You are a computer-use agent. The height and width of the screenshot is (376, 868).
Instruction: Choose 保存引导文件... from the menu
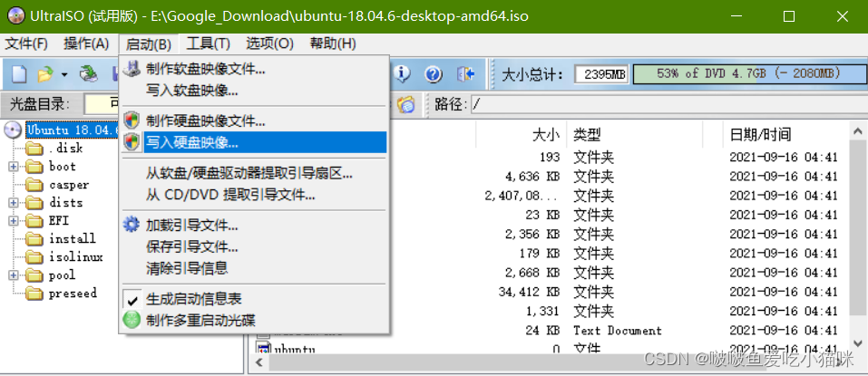click(x=254, y=246)
